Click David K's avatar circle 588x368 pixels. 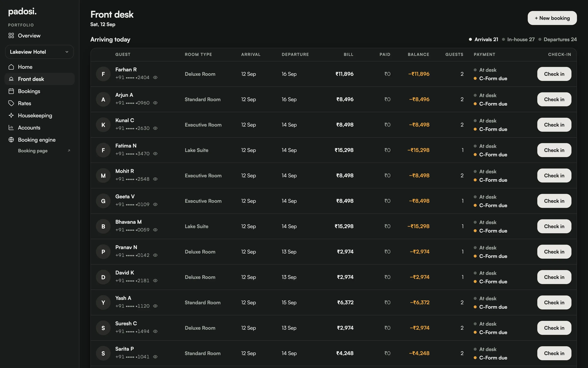tap(103, 277)
